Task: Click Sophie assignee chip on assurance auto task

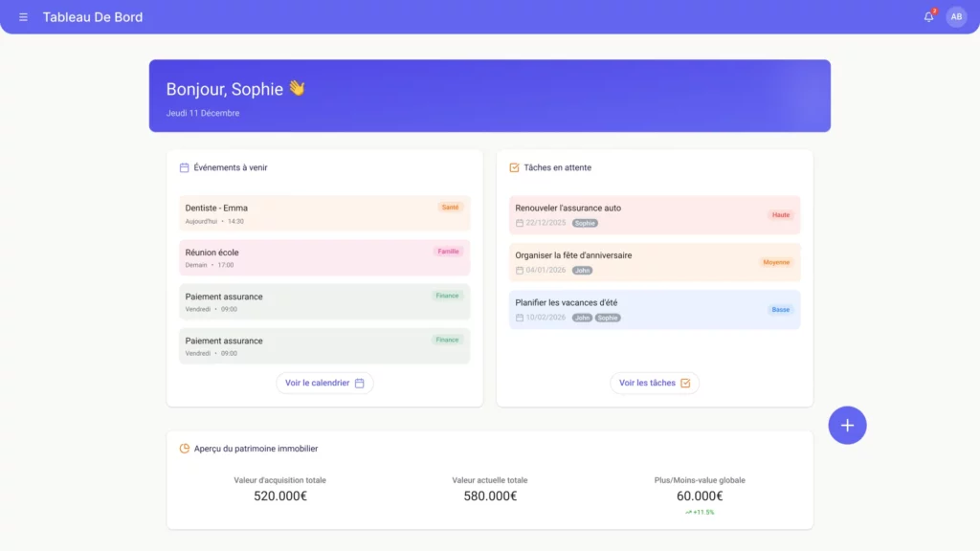Action: point(585,223)
